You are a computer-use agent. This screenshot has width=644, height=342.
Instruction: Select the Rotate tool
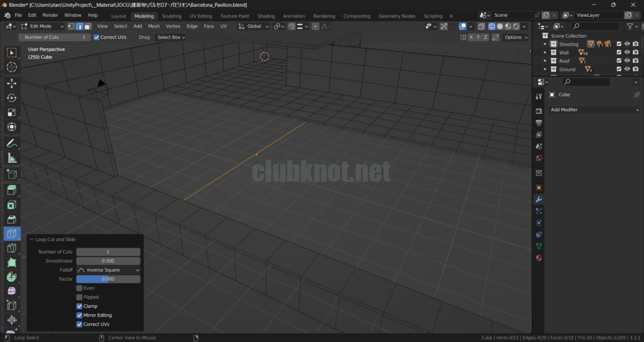pos(11,98)
